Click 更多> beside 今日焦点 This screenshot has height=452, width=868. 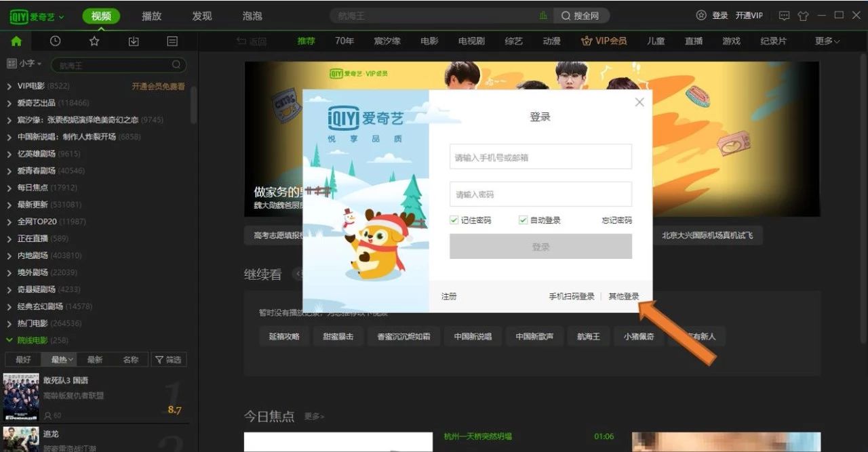point(314,416)
